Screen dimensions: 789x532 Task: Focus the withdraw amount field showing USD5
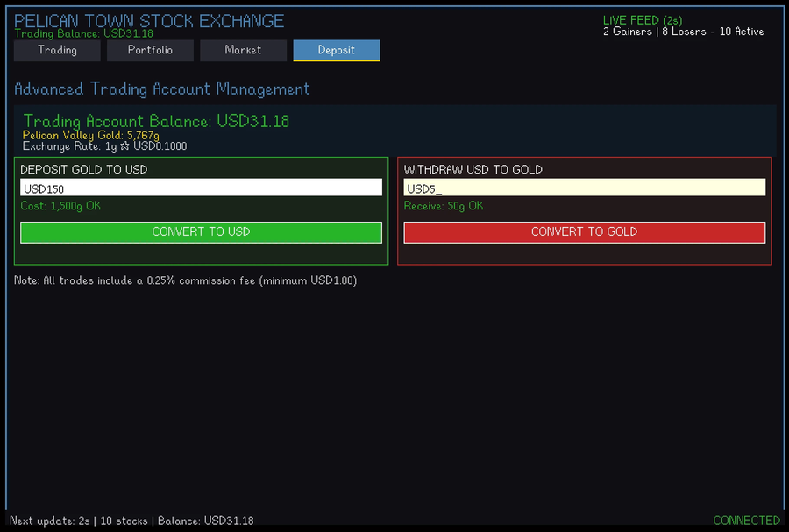[x=584, y=188]
